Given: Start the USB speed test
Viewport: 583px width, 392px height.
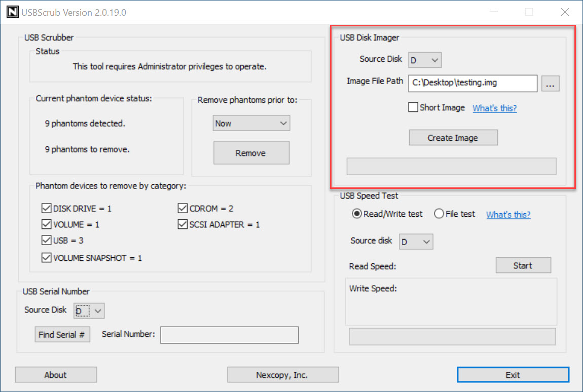Looking at the screenshot, I should pyautogui.click(x=523, y=265).
